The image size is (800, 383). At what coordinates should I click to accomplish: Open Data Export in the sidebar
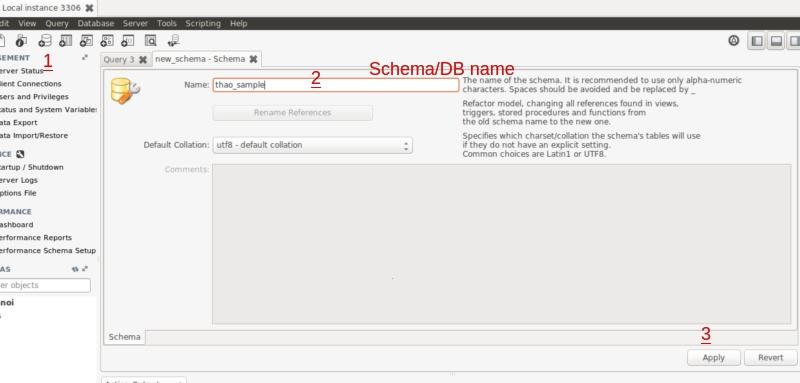pos(19,122)
